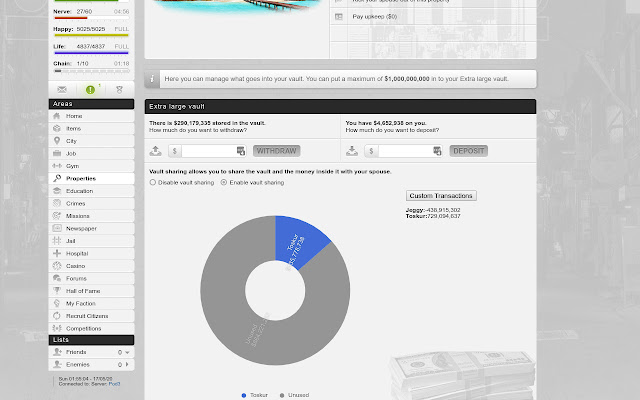Click the Job briefcase icon
Viewport: 640px width, 400px height.
57,153
